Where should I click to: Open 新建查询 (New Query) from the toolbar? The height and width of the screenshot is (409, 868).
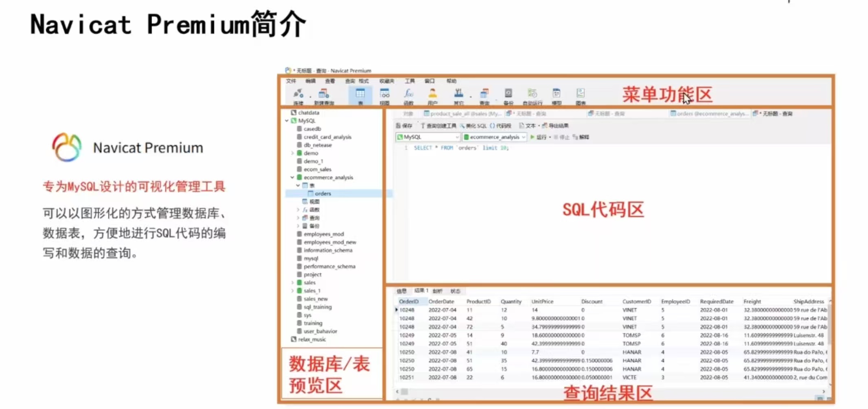[324, 97]
